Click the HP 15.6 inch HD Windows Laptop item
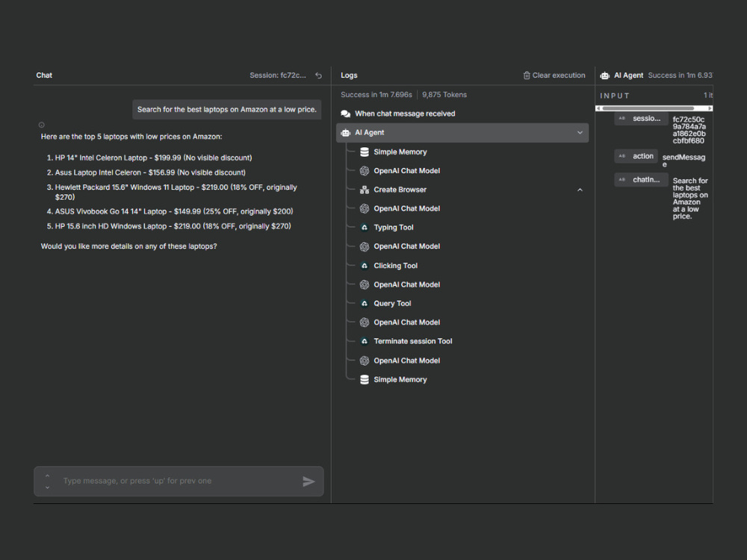747x560 pixels. 173,226
